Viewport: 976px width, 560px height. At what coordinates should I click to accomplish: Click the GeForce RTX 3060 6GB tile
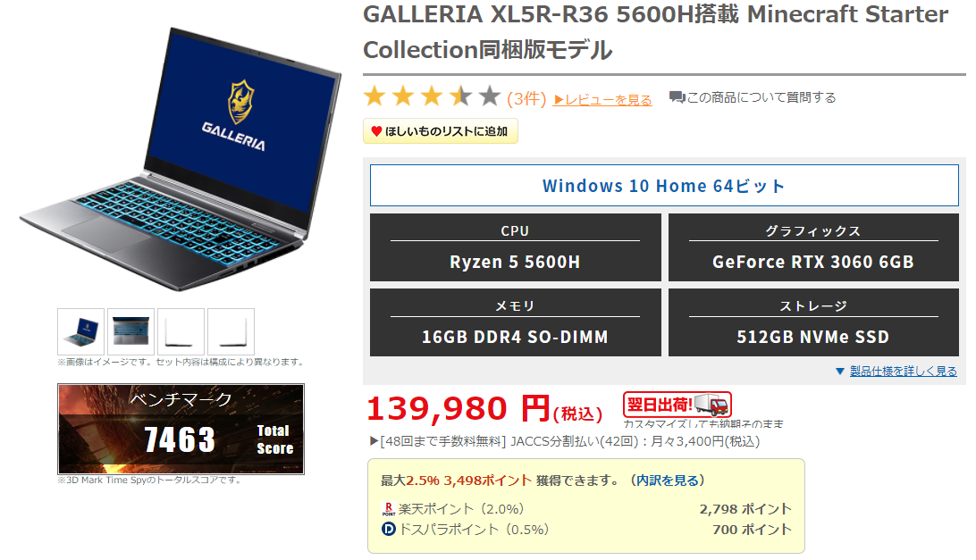point(813,247)
